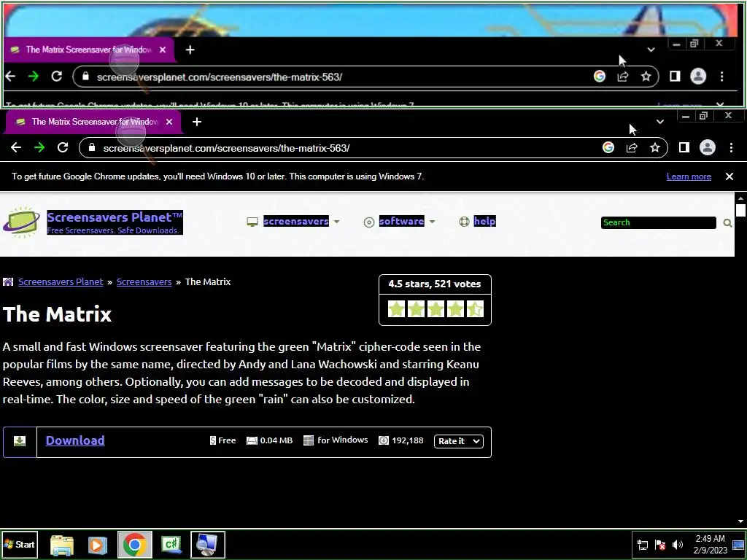Image resolution: width=747 pixels, height=560 pixels.
Task: Open C# application from taskbar
Action: pyautogui.click(x=171, y=545)
